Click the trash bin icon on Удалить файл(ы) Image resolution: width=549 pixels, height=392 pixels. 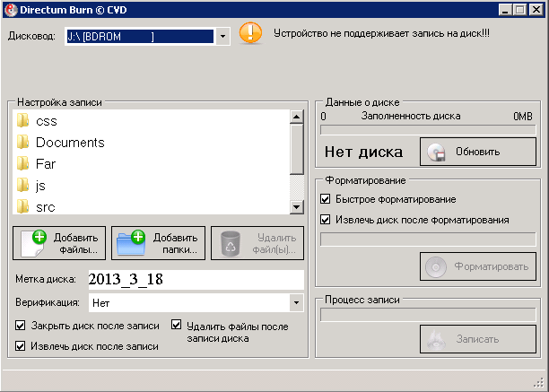(x=231, y=244)
